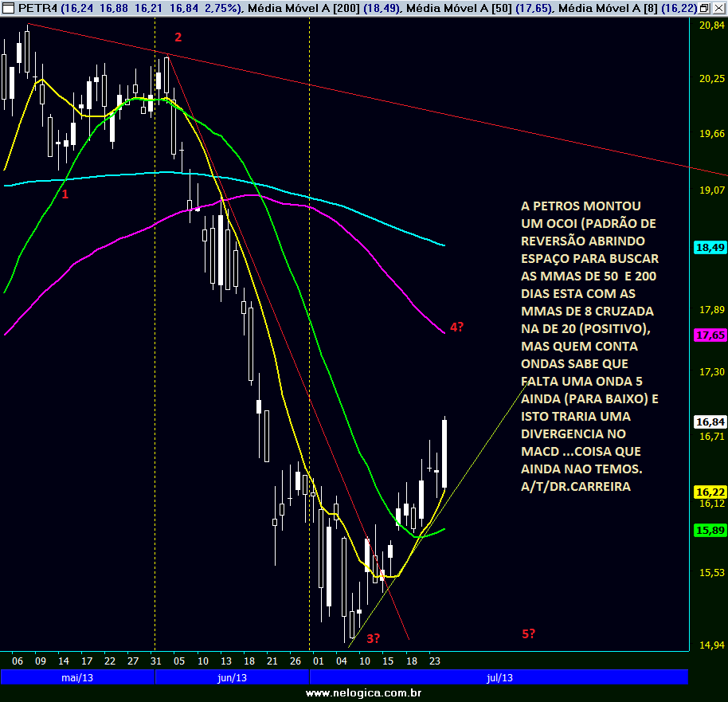Click the PETR4 ticker in the title bar
The height and width of the screenshot is (702, 728).
click(37, 8)
